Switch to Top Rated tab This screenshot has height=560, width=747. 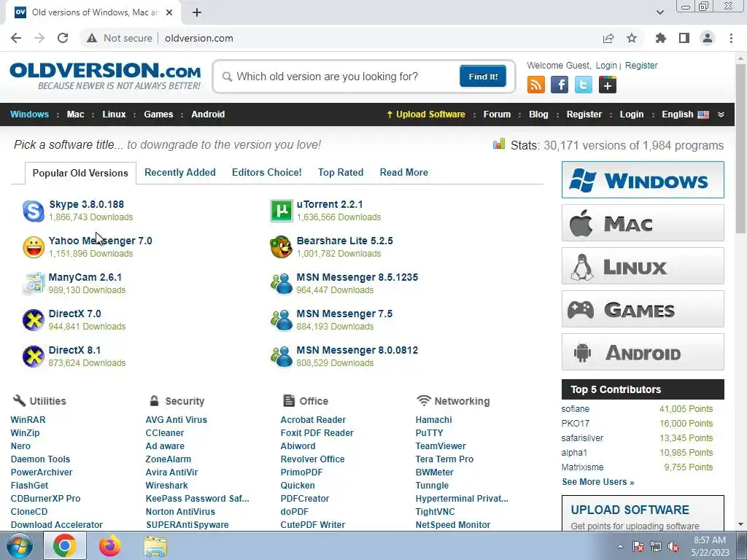coord(341,172)
